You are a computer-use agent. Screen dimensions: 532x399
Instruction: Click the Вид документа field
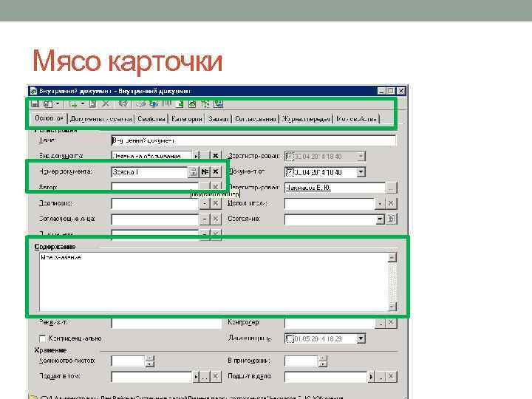click(151, 156)
